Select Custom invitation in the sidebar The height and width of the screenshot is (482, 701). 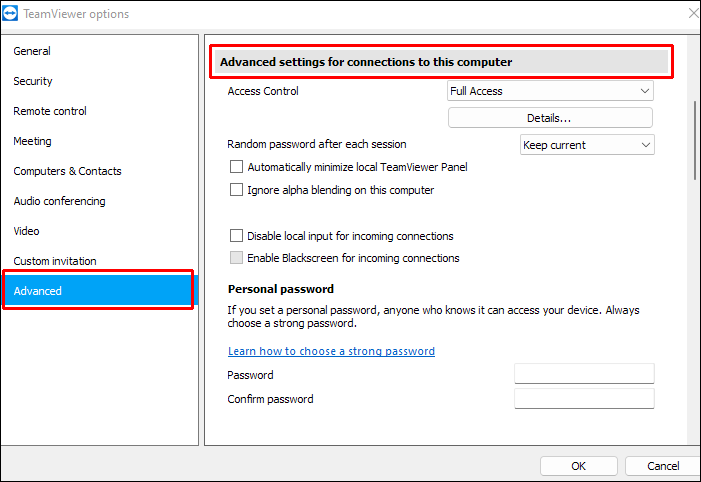click(55, 261)
